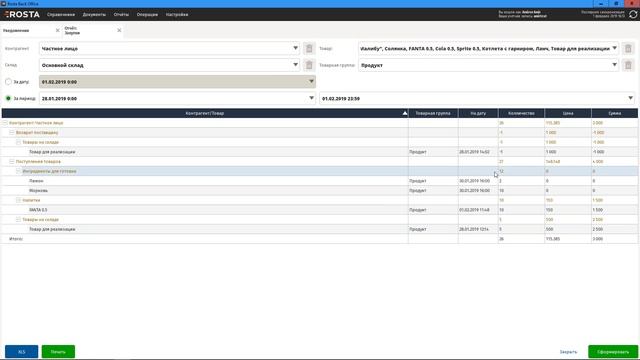This screenshot has height=360, width=640.
Task: Collapse the Контрагент Частное лицо node
Action: (x=5, y=123)
